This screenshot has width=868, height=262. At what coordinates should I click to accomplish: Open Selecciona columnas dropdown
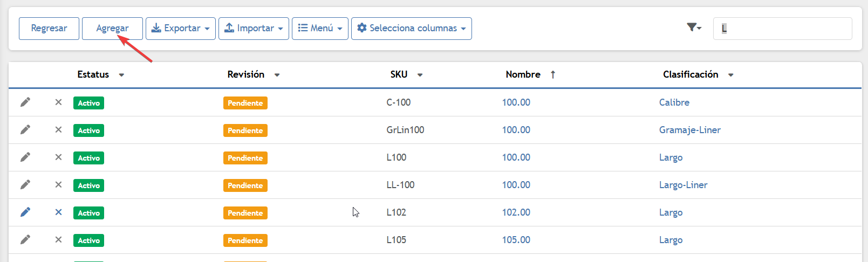412,29
